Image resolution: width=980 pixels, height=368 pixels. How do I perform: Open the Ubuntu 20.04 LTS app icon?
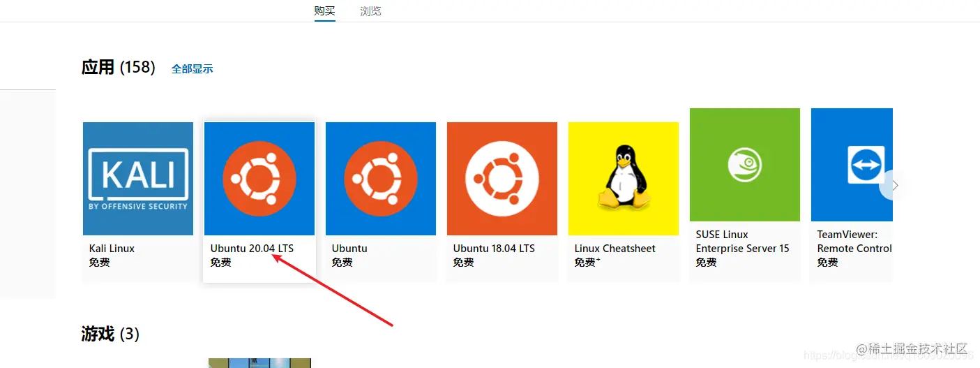point(259,179)
